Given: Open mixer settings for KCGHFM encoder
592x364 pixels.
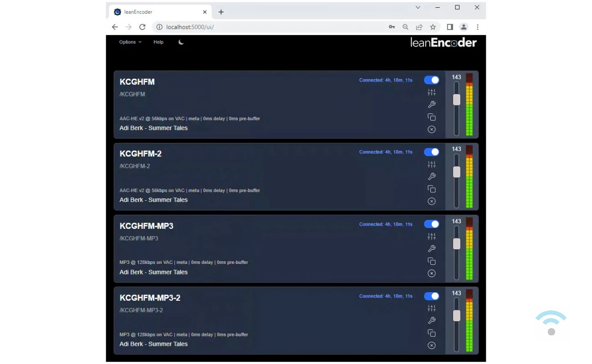Looking at the screenshot, I should (431, 92).
